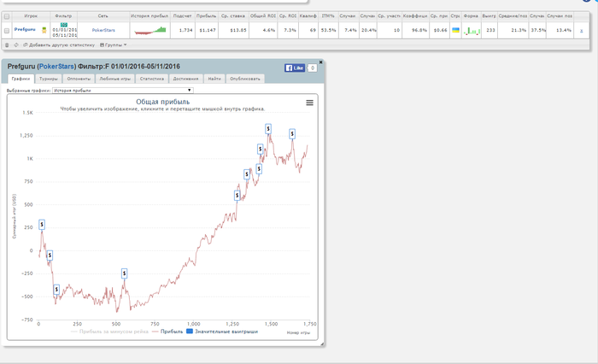This screenshot has width=598, height=364.
Task: Select the coefficient value 96.8%
Action: click(419, 30)
